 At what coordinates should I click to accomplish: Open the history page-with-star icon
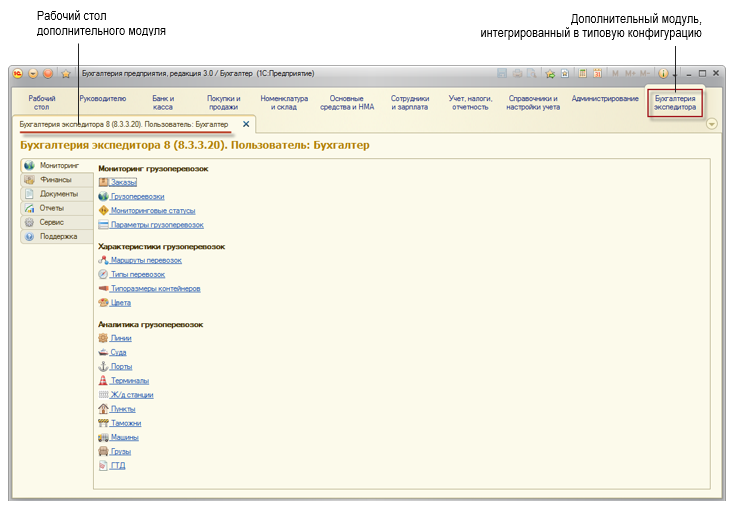click(x=565, y=73)
